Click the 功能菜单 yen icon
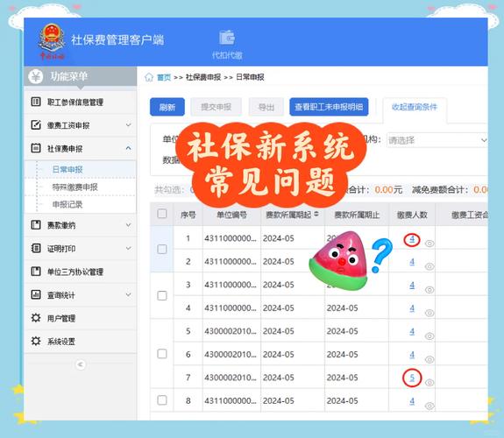Image resolution: width=504 pixels, height=438 pixels. click(x=36, y=76)
